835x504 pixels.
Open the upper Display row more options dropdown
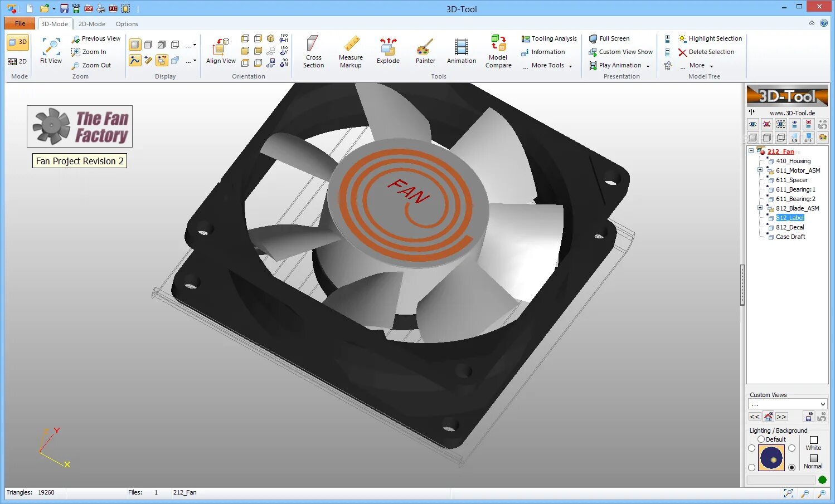191,45
